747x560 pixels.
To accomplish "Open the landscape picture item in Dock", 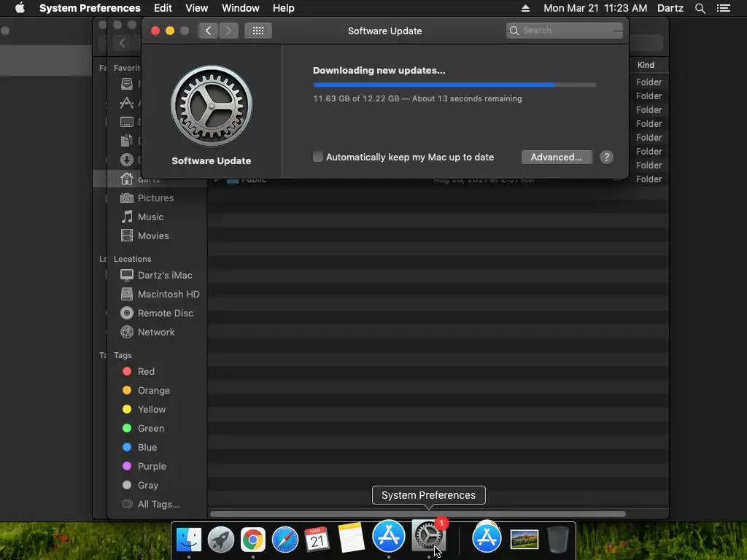I will 524,540.
